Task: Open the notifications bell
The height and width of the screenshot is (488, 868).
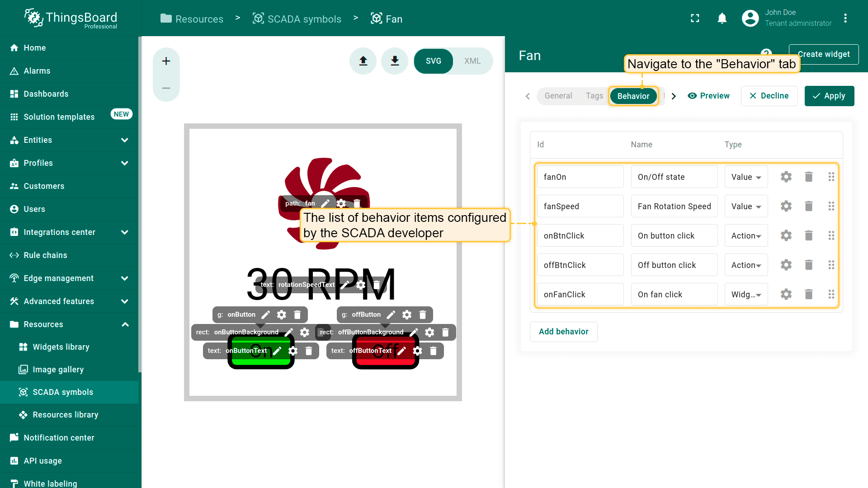Action: click(x=722, y=19)
